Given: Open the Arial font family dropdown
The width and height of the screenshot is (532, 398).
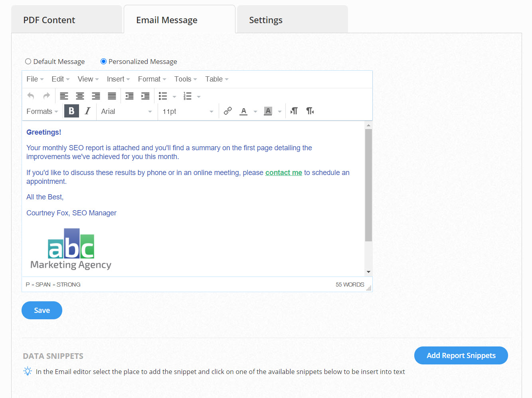Looking at the screenshot, I should (x=126, y=111).
